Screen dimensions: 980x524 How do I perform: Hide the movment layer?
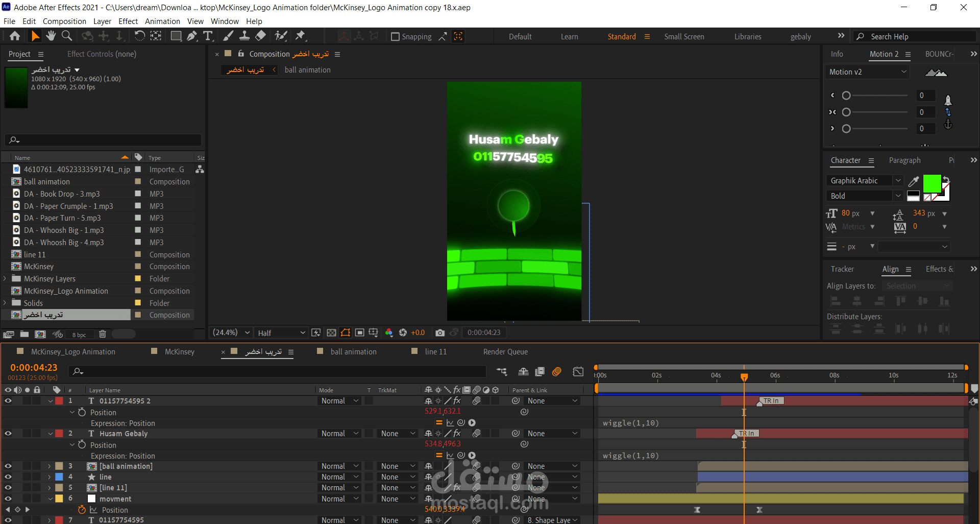[8, 499]
